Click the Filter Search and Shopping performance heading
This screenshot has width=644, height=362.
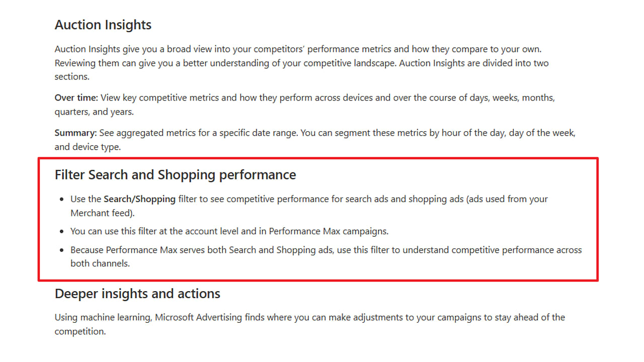pyautogui.click(x=175, y=175)
